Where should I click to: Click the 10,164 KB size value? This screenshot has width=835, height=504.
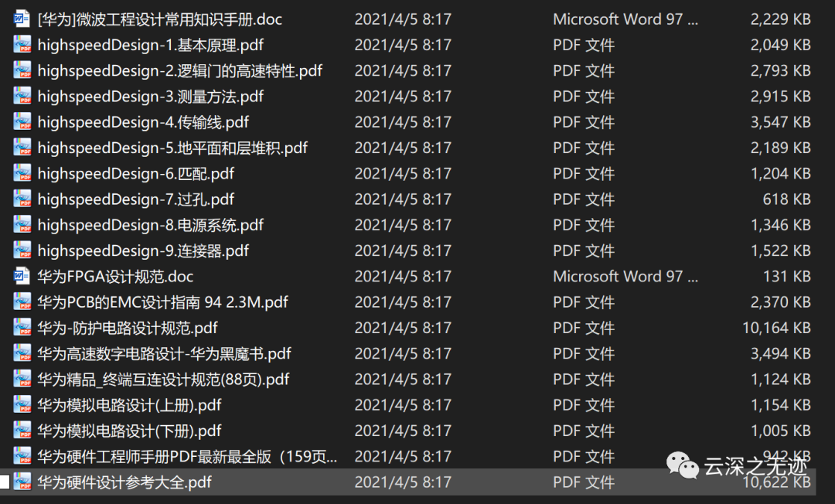click(776, 328)
